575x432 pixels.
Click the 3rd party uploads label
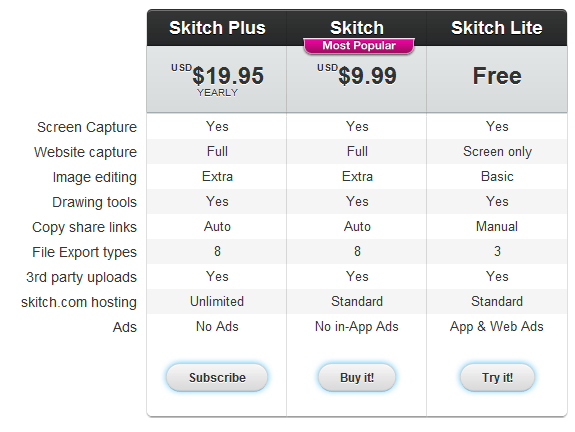(81, 277)
